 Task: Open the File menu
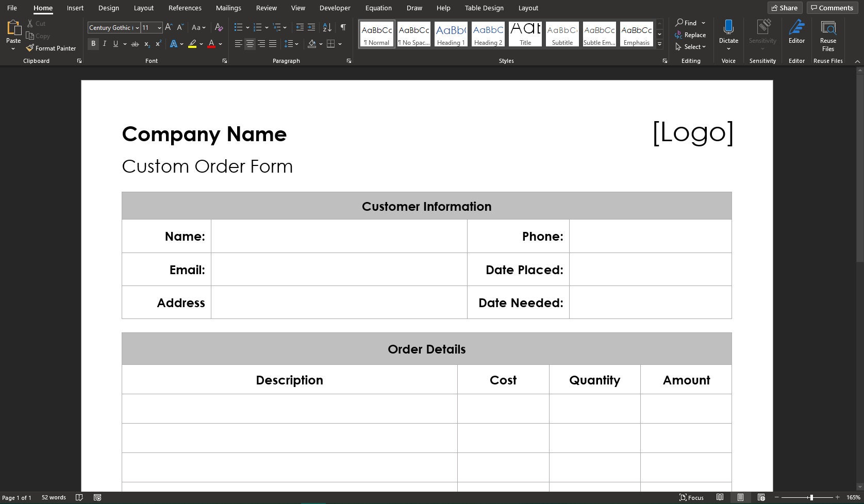(x=12, y=8)
